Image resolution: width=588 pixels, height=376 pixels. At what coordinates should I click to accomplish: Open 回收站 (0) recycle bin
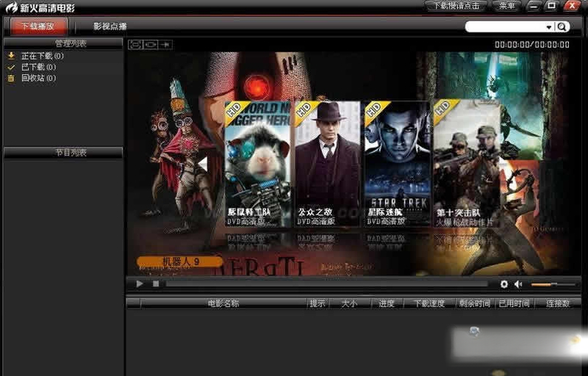tap(38, 78)
